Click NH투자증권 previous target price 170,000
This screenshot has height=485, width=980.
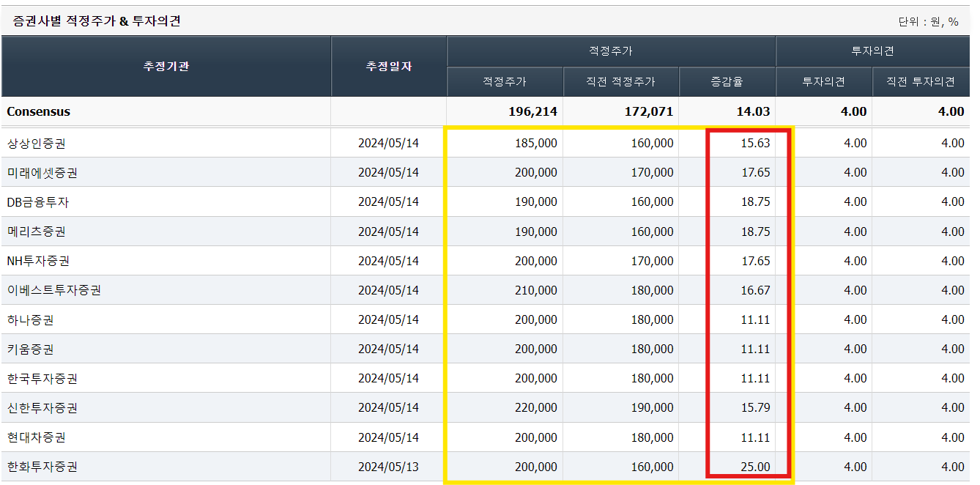click(652, 261)
